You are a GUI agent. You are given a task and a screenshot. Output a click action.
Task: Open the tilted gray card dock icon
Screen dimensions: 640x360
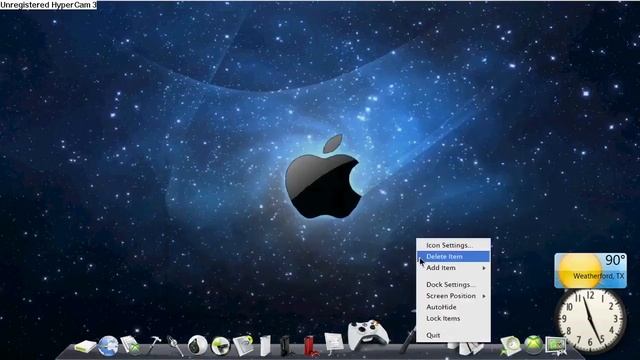point(243,345)
